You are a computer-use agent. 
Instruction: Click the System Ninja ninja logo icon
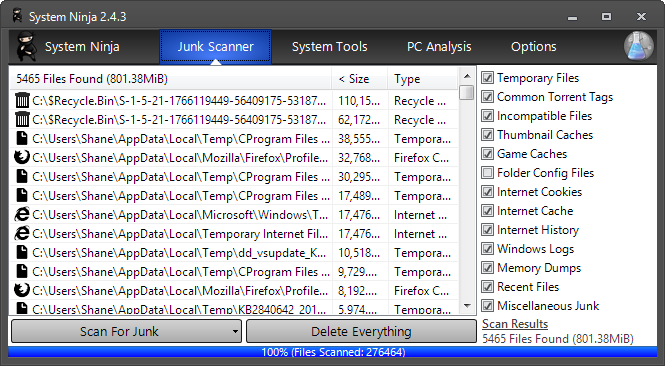tap(26, 46)
